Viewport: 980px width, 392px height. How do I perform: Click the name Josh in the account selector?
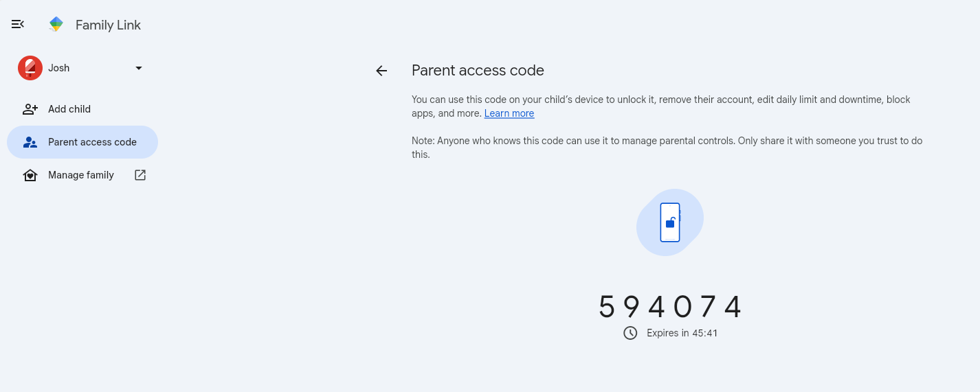[59, 68]
